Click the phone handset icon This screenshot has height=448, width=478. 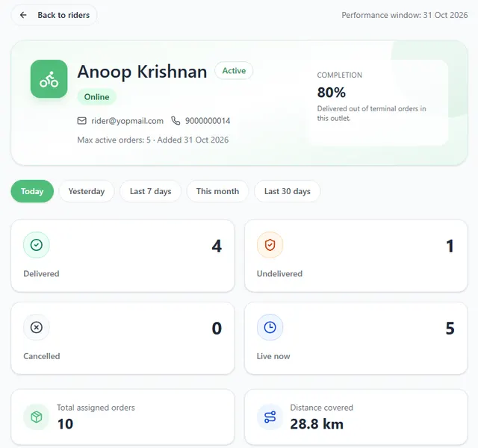pos(176,121)
